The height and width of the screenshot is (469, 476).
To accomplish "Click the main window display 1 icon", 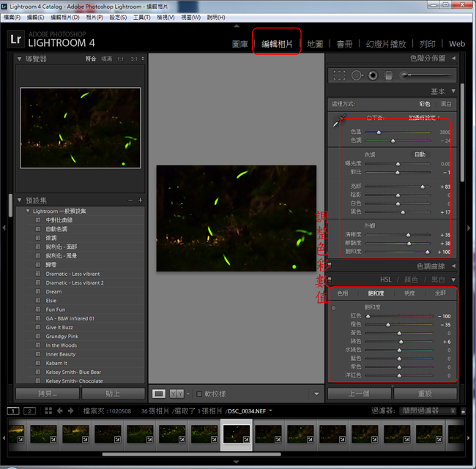I will tap(13, 411).
